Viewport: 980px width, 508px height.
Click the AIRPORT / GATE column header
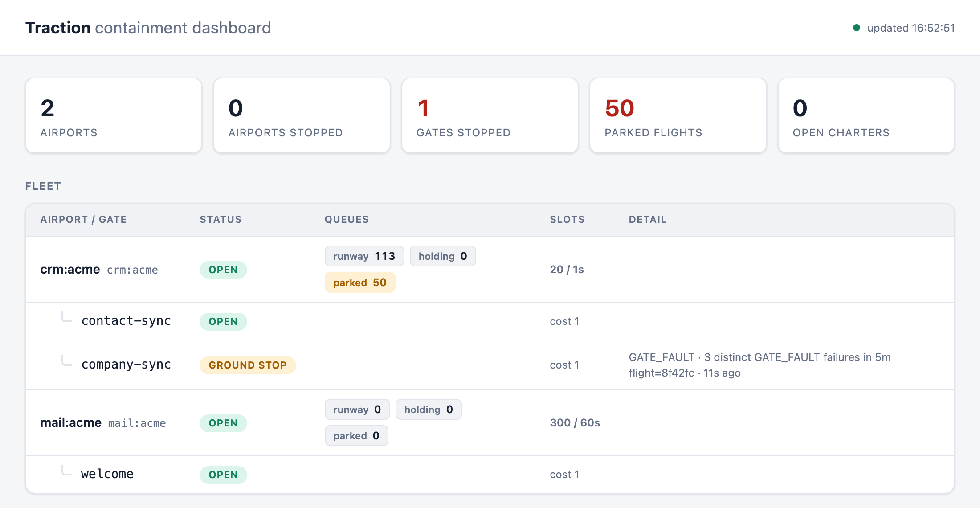(83, 220)
